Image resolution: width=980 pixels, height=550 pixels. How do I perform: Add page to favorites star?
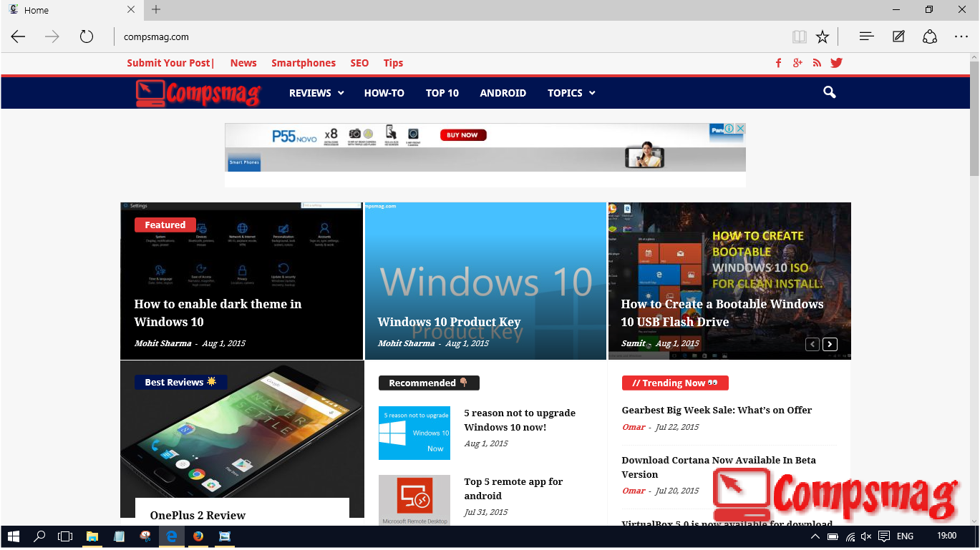823,36
